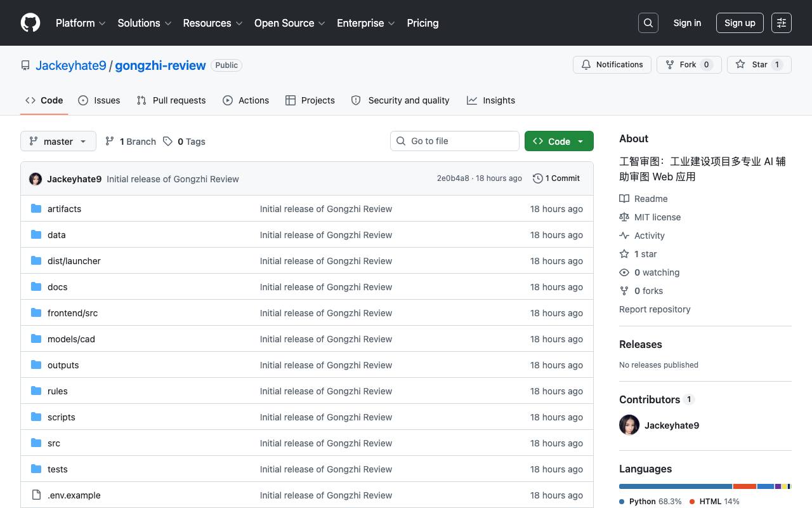Open commit message in the rules row
Viewport: 812px width, 508px height.
326,391
